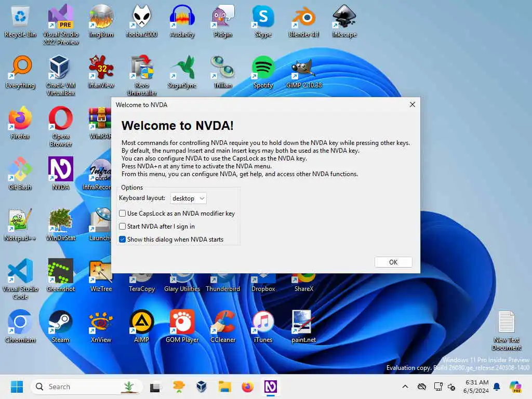Select the WizTree desktop icon
Image resolution: width=532 pixels, height=399 pixels.
(x=101, y=276)
